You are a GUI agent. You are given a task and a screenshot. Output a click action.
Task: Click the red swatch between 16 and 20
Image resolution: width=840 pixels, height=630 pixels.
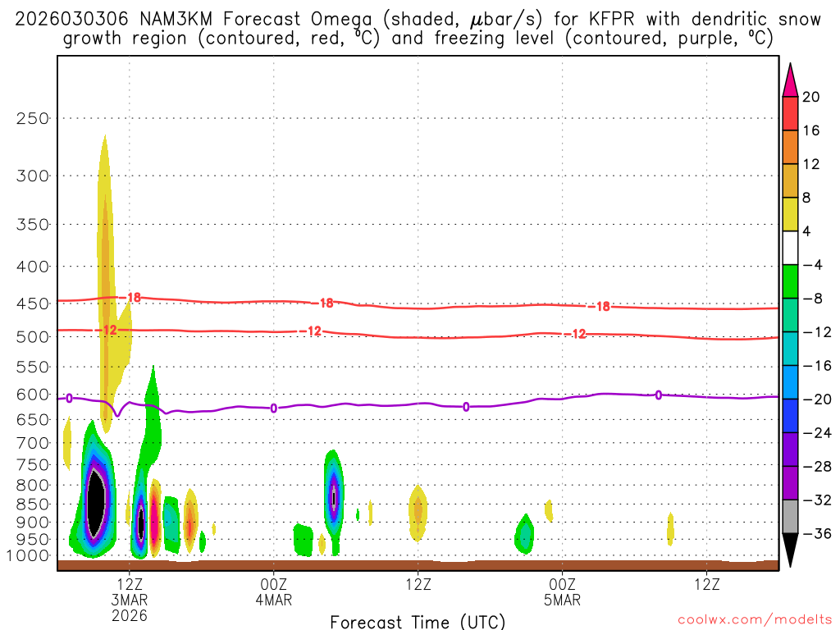(790, 113)
